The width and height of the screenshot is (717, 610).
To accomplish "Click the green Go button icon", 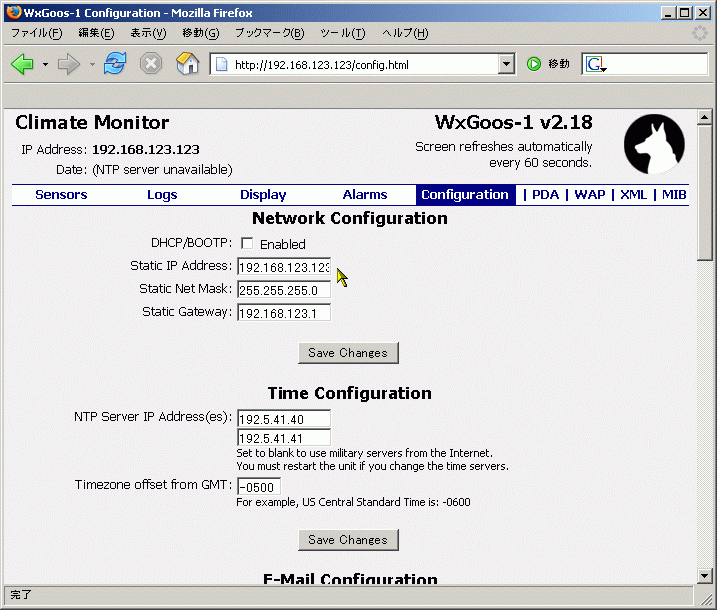I will 534,64.
